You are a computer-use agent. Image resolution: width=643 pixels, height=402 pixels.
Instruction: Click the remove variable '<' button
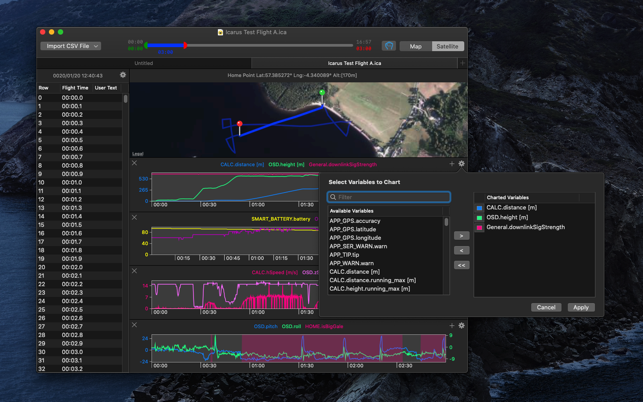tap(461, 251)
